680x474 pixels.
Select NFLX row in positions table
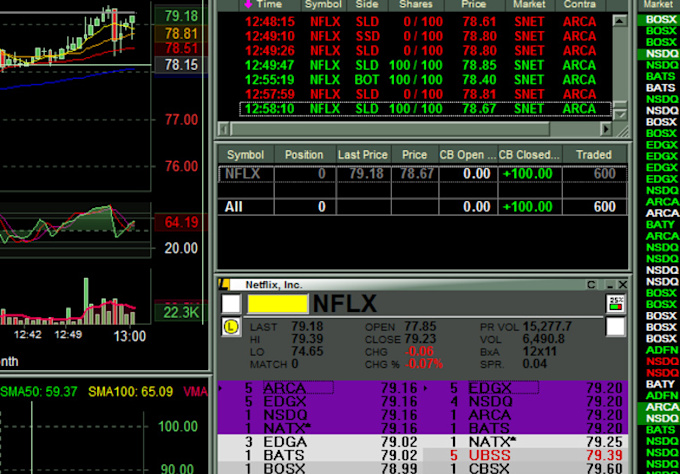pyautogui.click(x=420, y=174)
